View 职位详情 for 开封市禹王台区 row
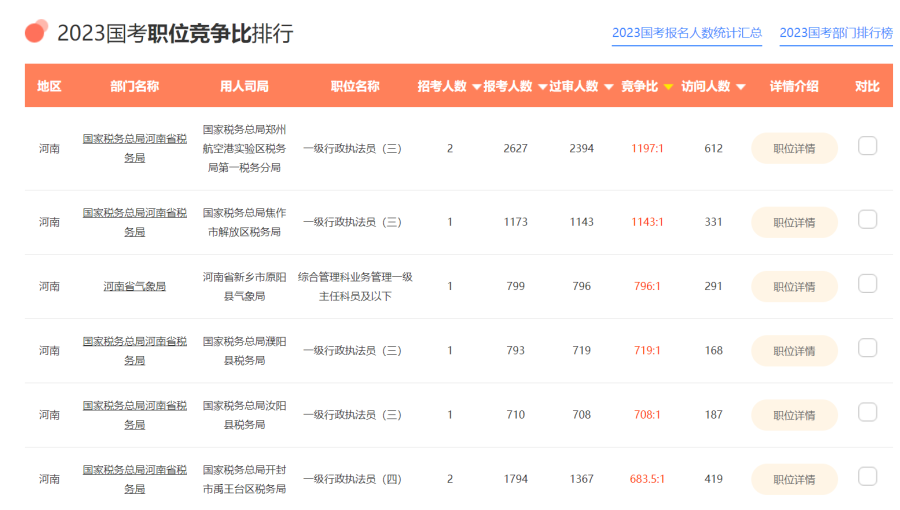This screenshot has height=510, width=900. [794, 479]
